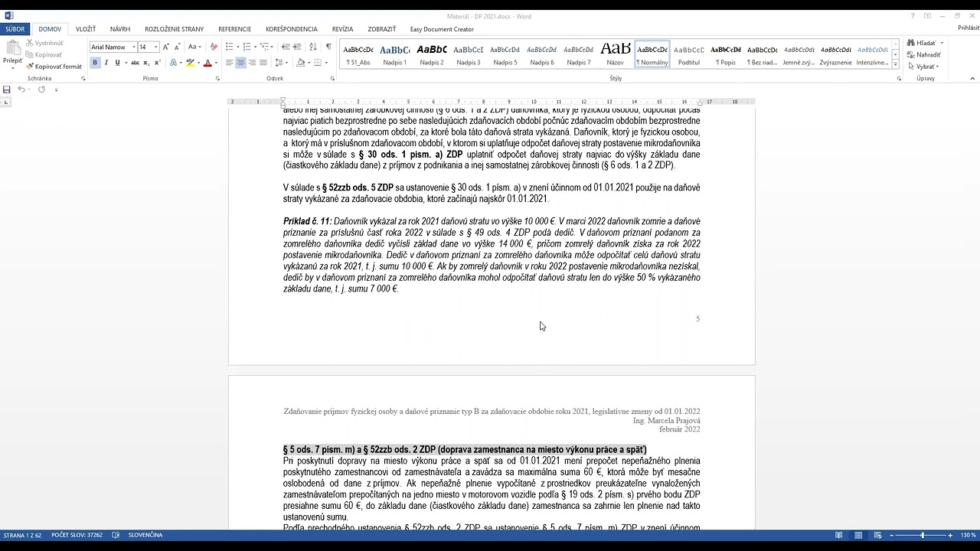Zoom out with minus icon
Image resolution: width=980 pixels, height=551 pixels.
(x=891, y=535)
